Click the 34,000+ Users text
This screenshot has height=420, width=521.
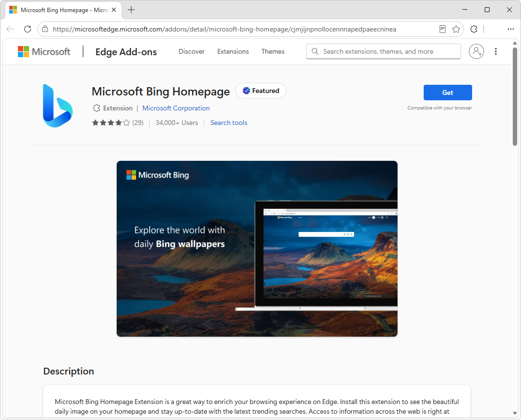pyautogui.click(x=177, y=123)
